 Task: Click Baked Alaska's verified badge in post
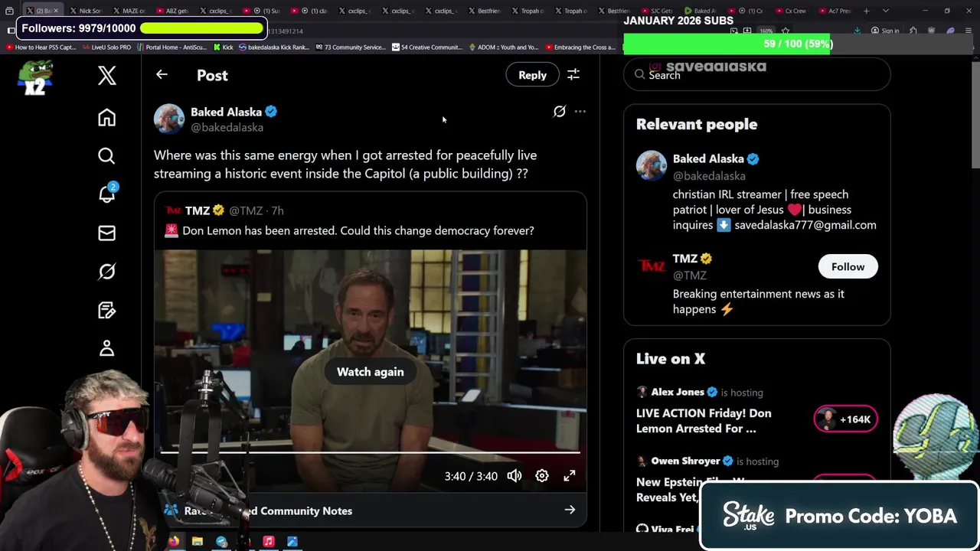point(271,112)
